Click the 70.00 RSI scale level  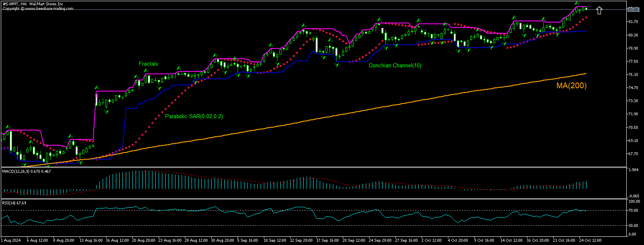point(632,210)
